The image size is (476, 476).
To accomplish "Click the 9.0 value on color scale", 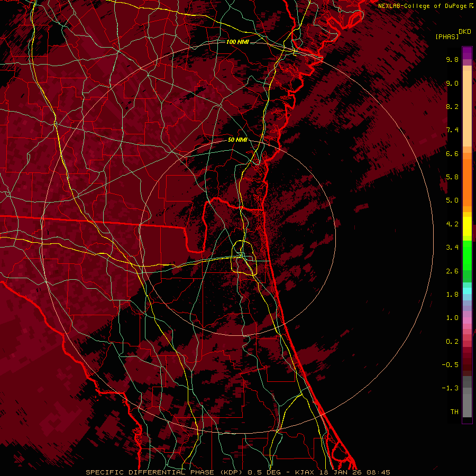I will [452, 83].
